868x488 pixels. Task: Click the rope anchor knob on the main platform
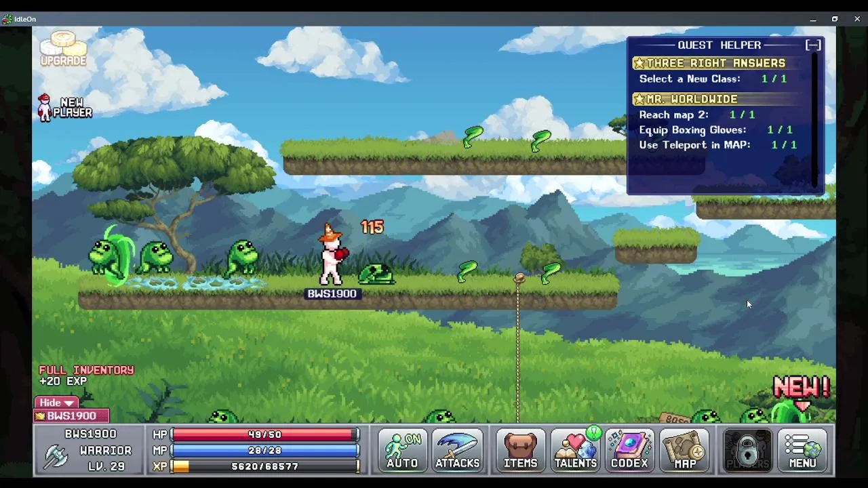(519, 278)
